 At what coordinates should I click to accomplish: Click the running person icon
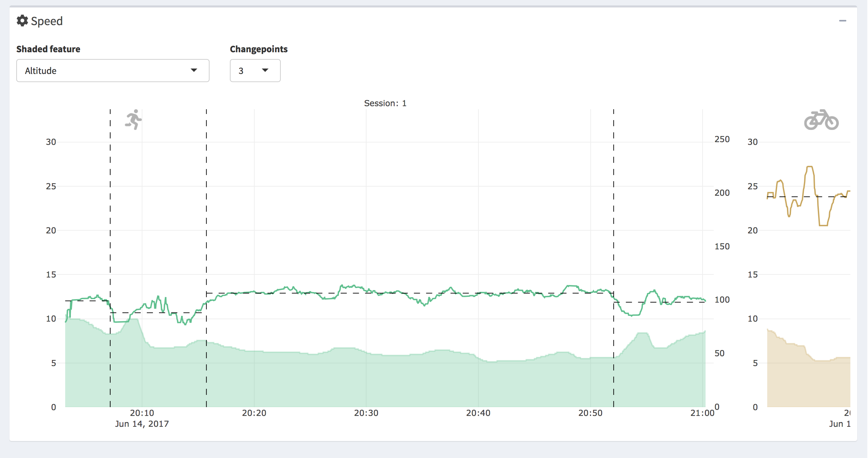coord(133,119)
